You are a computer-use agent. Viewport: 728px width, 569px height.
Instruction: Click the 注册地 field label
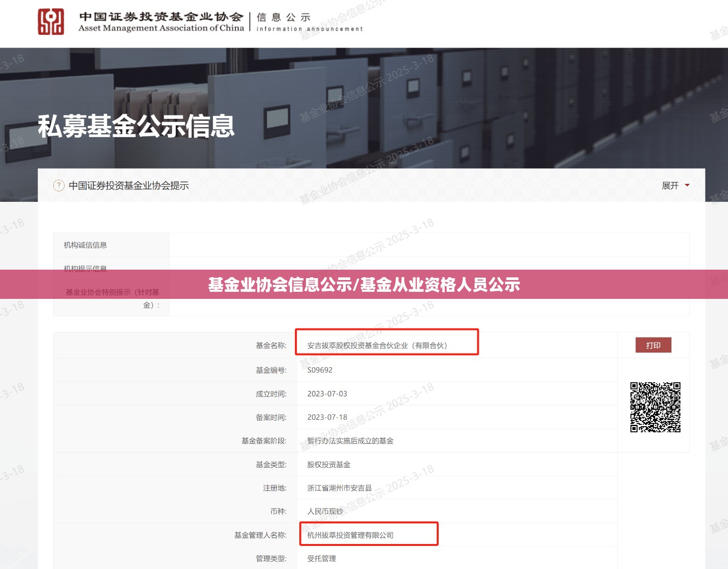pyautogui.click(x=275, y=488)
